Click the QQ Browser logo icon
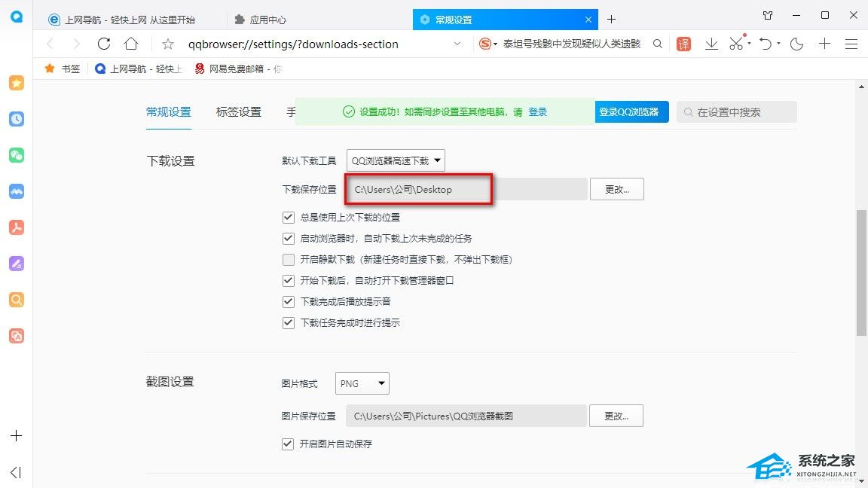This screenshot has height=488, width=868. 17,16
